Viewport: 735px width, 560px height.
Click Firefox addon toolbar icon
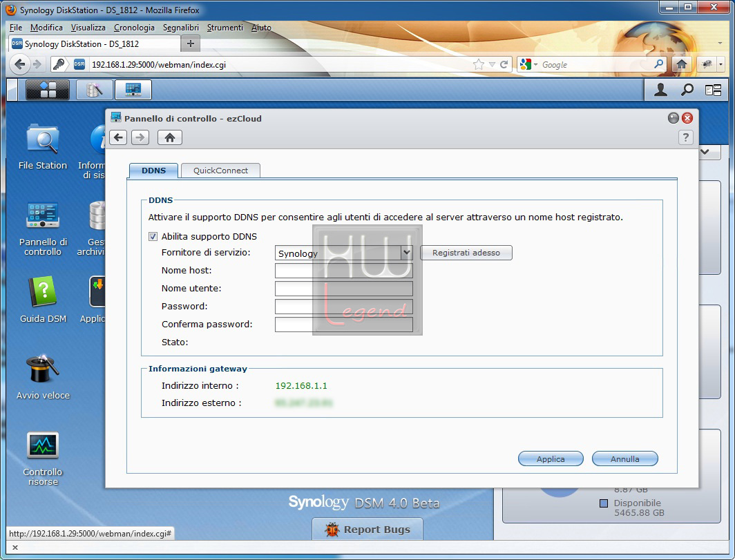click(707, 64)
